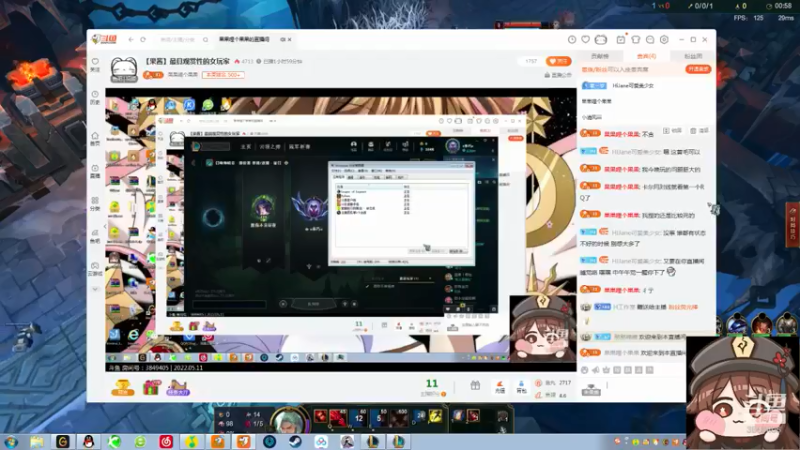Open Steam from the taskbar
Viewport: 800px width, 450px height.
(x=295, y=441)
